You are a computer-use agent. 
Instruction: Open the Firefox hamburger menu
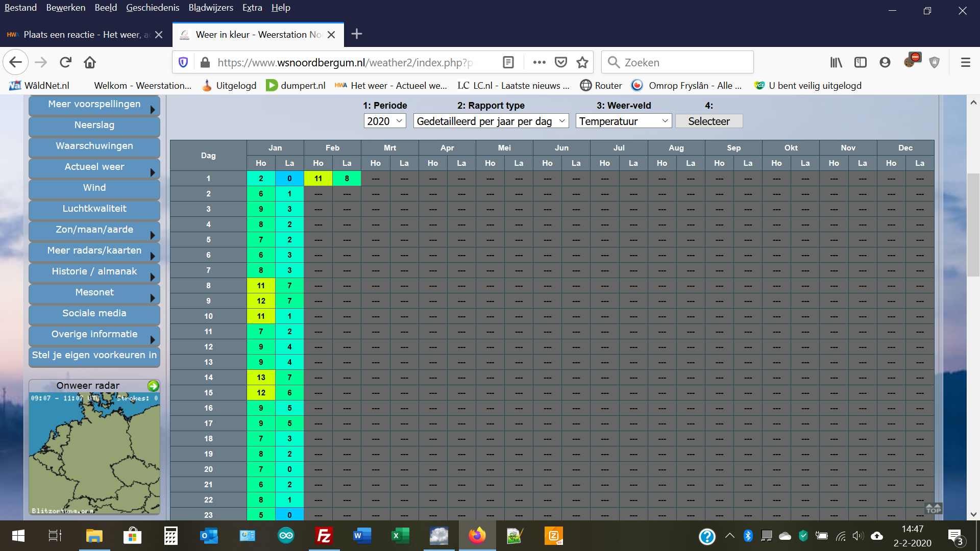point(965,62)
